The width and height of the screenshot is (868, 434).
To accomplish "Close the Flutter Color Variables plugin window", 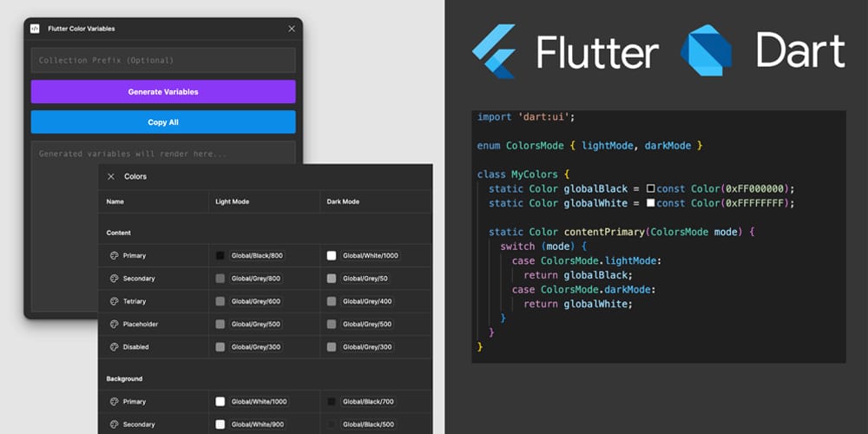I will (x=292, y=29).
